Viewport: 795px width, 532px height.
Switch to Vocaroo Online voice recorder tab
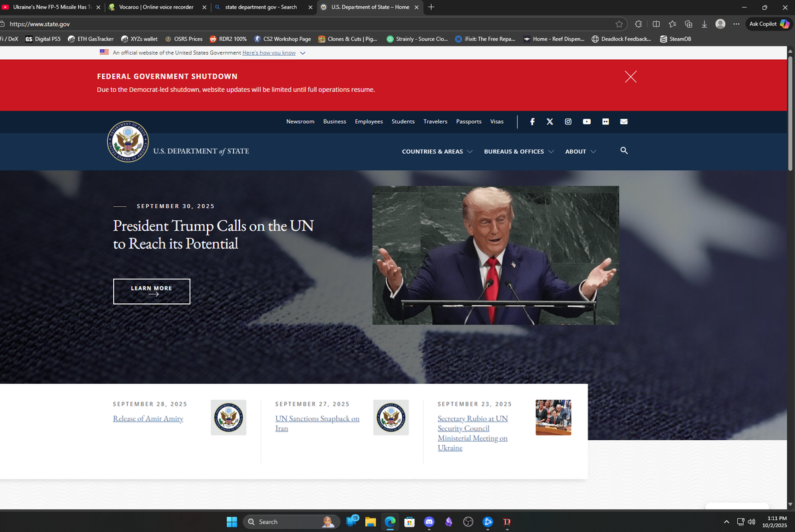(x=156, y=7)
